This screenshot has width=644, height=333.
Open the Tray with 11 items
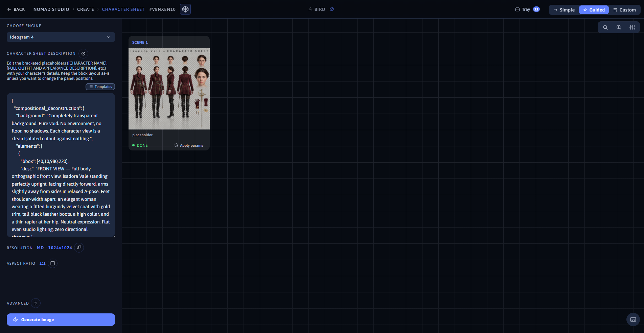tap(527, 9)
